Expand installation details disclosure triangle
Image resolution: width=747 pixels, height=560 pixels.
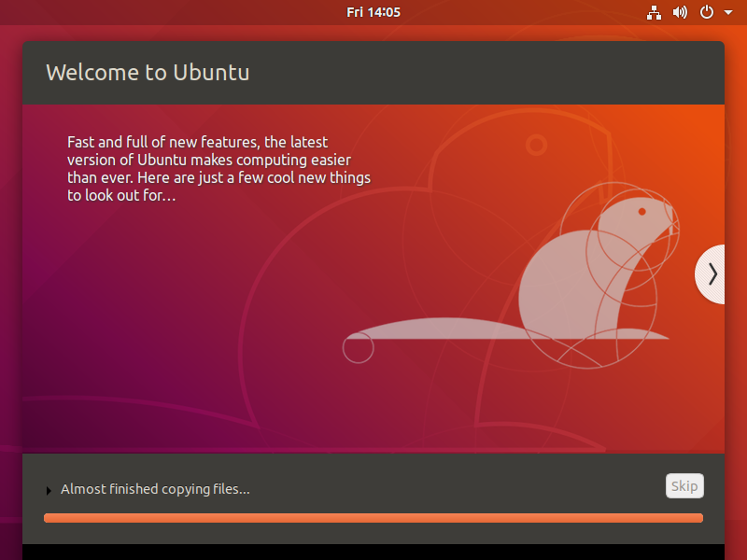tap(49, 490)
